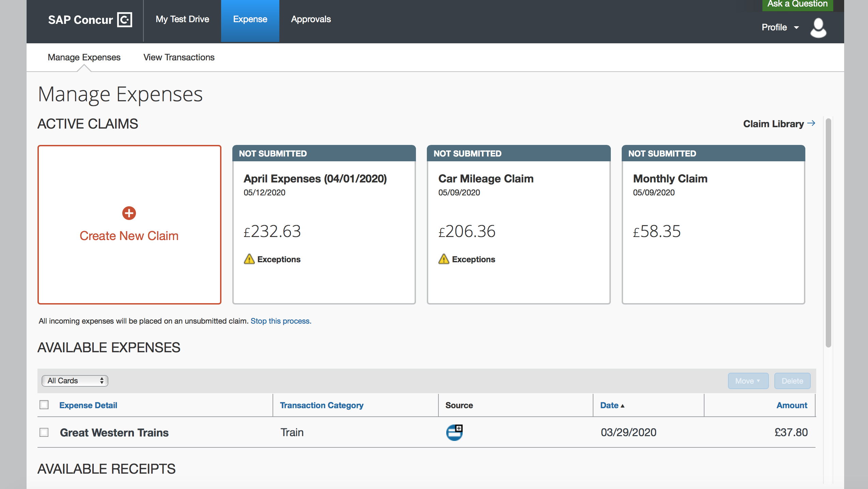Click the Approvals menu item
Viewport: 868px width, 489px height.
311,19
